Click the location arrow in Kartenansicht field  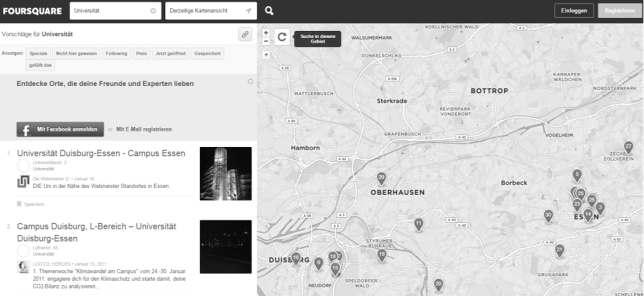pyautogui.click(x=248, y=11)
